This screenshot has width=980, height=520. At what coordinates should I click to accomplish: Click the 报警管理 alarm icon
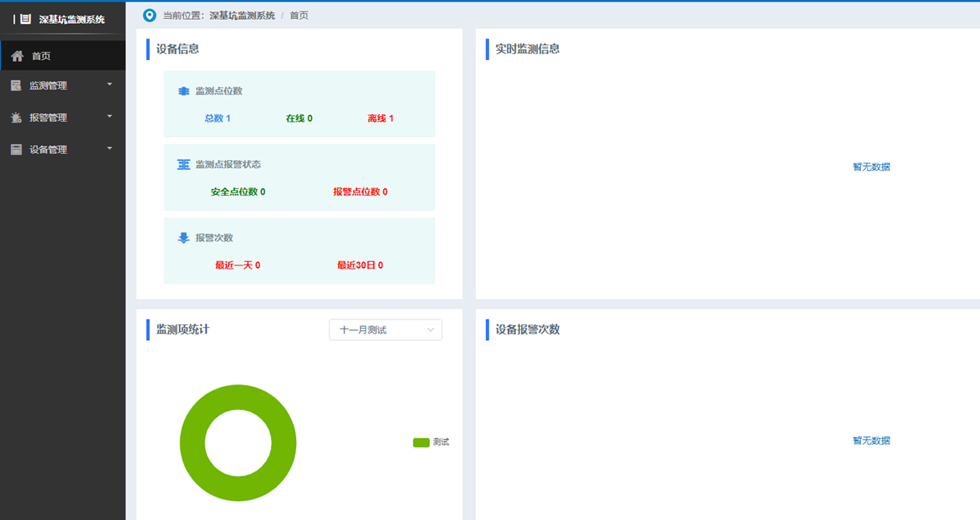click(x=16, y=117)
